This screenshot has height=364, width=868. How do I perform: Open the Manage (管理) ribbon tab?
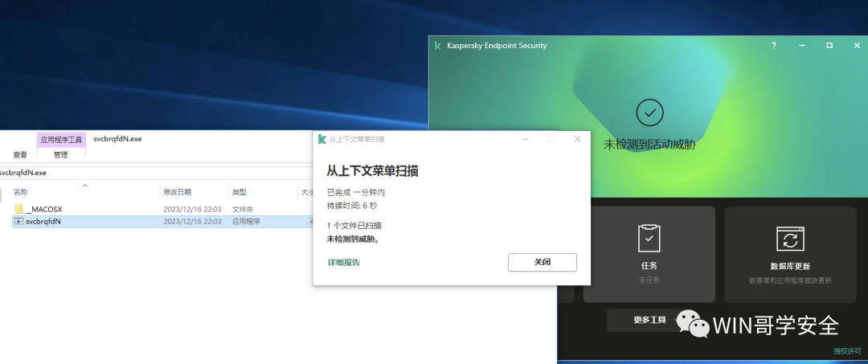tap(61, 155)
